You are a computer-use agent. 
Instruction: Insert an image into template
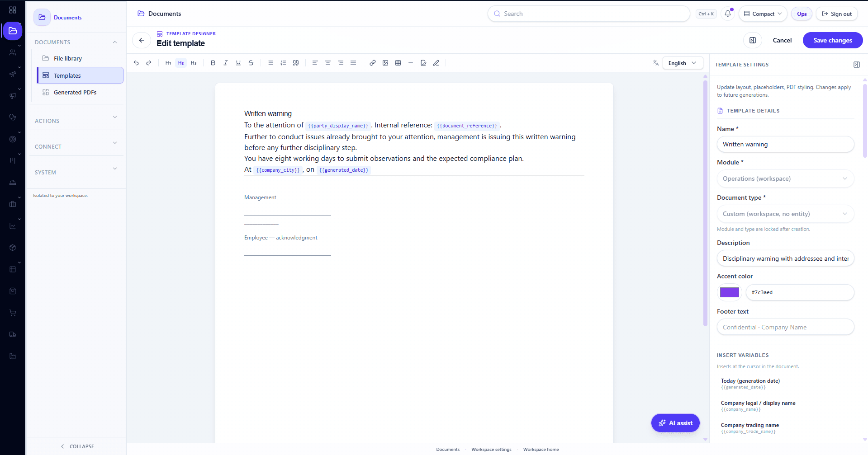pyautogui.click(x=385, y=63)
